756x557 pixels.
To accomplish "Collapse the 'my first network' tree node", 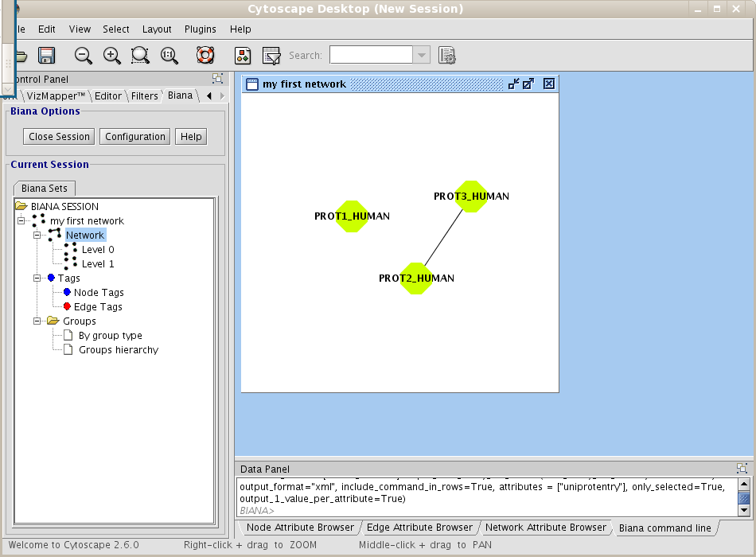I will point(21,221).
